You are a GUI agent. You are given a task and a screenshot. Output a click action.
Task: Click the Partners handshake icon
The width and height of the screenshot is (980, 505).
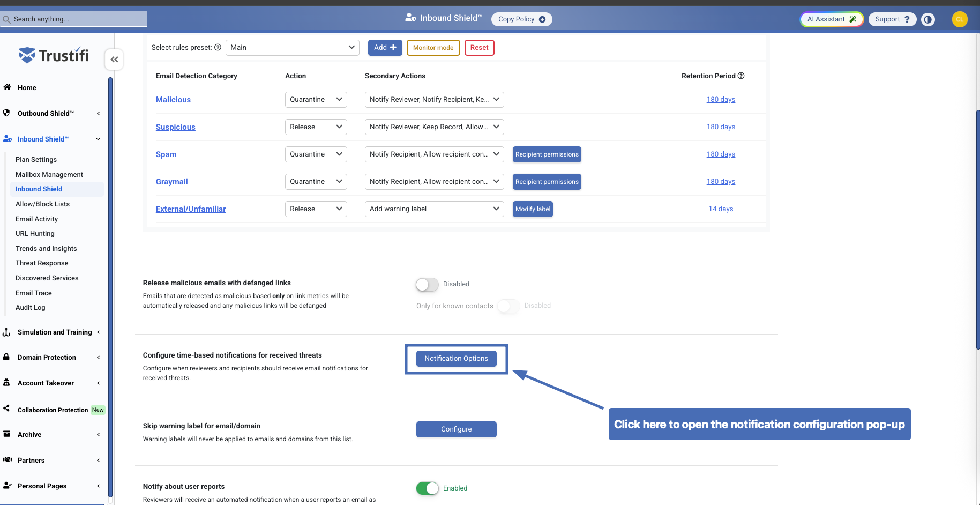[x=7, y=460]
